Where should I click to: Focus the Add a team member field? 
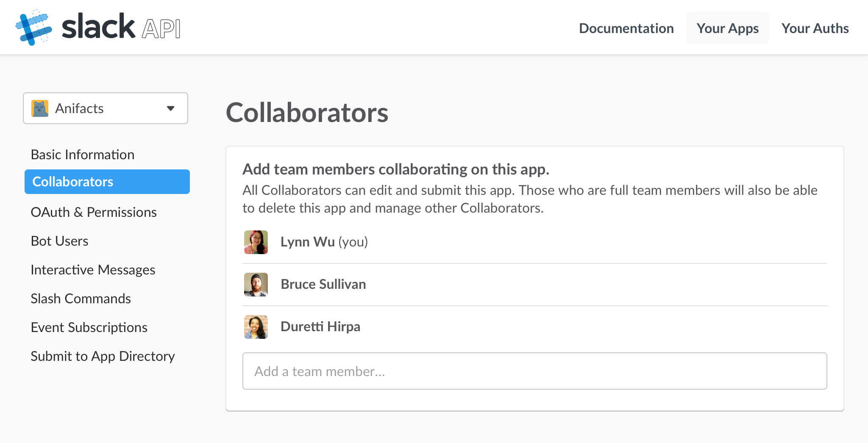[535, 371]
